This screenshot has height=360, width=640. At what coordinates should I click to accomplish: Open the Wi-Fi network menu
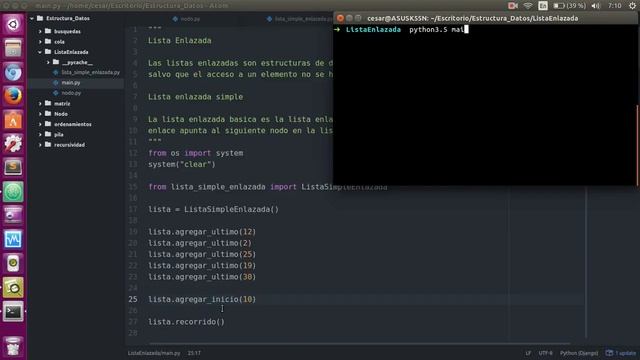(528, 6)
